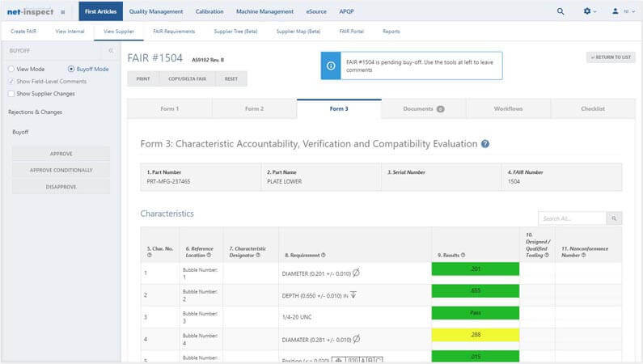Click the RESET button
Image resolution: width=643 pixels, height=364 pixels.
coord(231,78)
